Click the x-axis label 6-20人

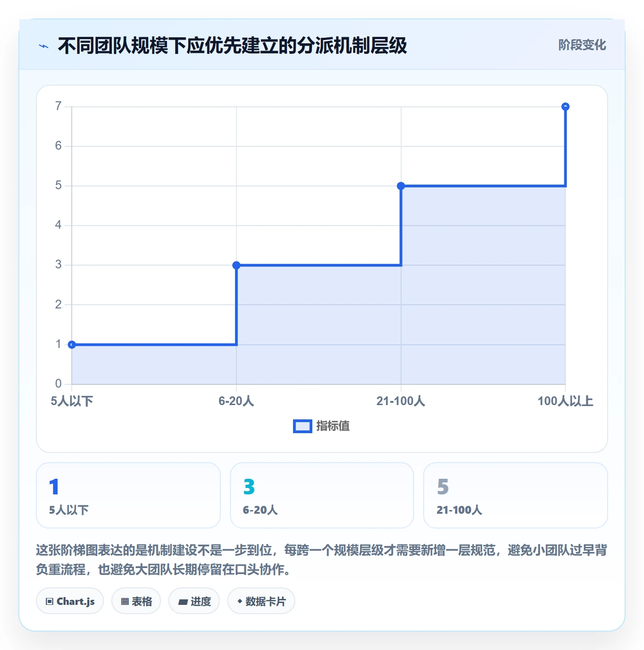[x=236, y=401]
